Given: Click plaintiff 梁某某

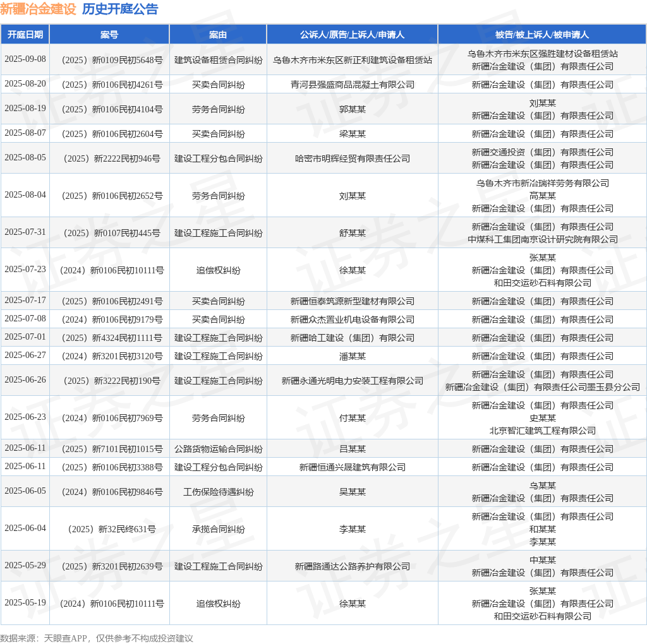Looking at the screenshot, I should tap(353, 134).
